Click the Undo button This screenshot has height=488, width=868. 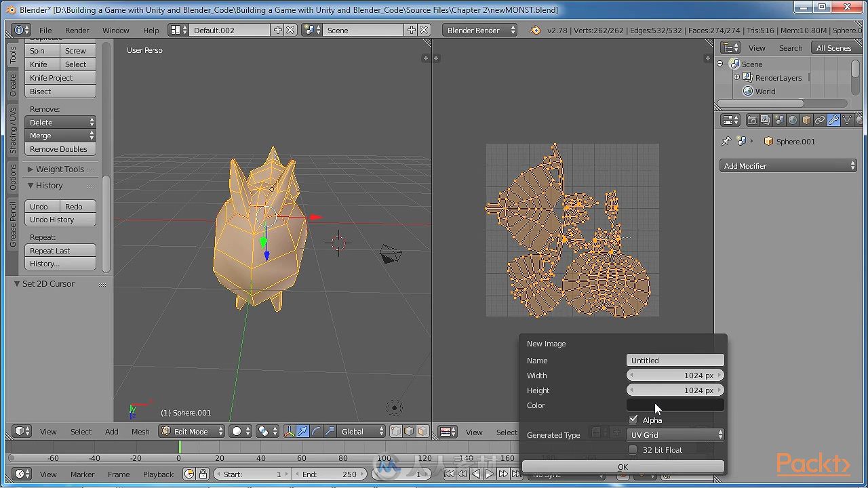43,206
